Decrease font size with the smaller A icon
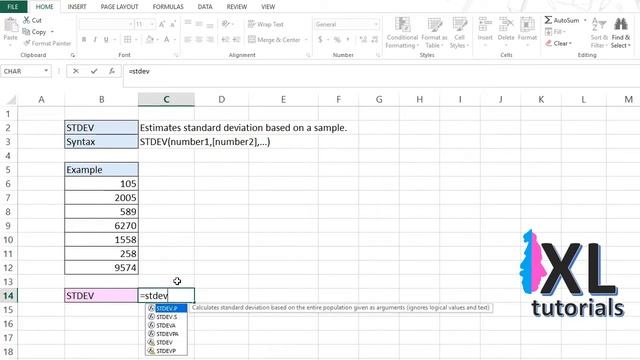 (x=173, y=24)
